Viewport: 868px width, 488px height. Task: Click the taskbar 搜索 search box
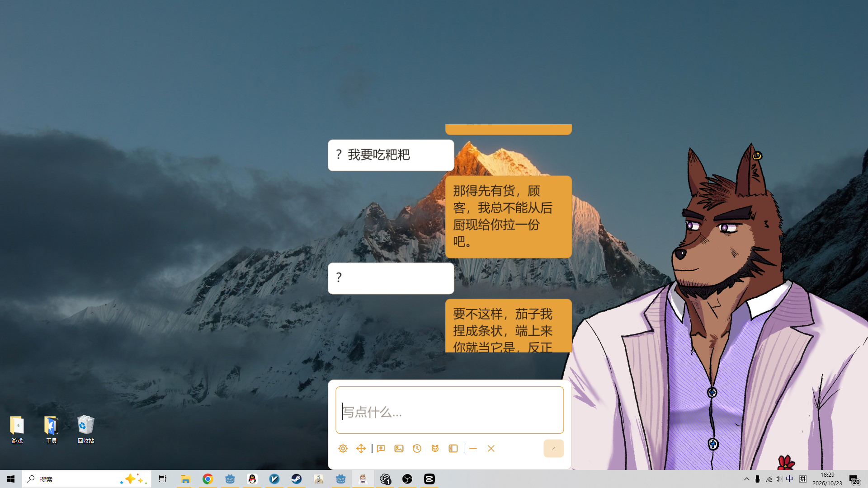click(x=87, y=479)
